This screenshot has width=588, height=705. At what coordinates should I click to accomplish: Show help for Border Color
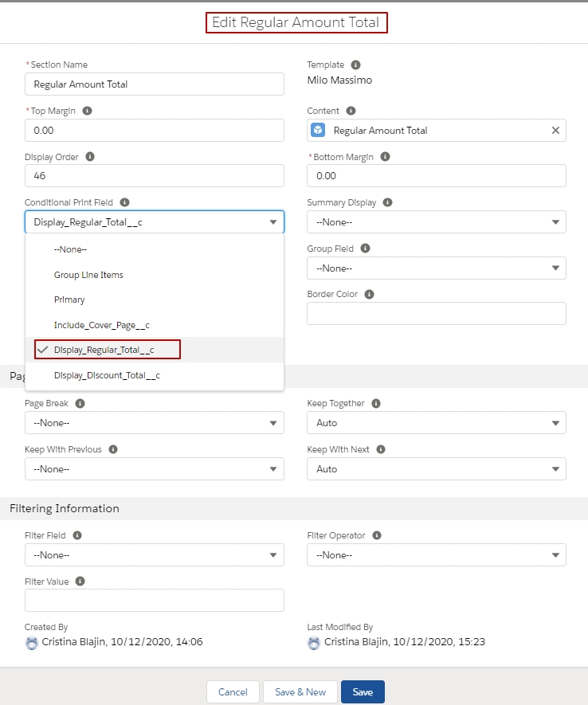[370, 294]
